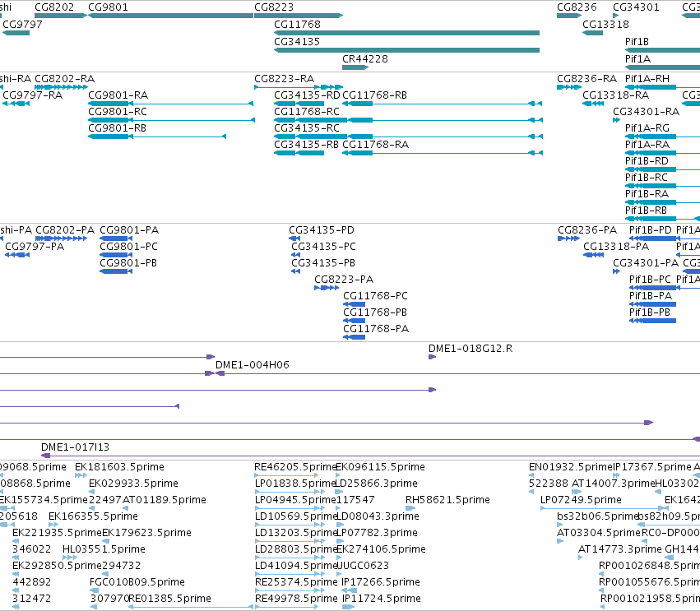This screenshot has height=611, width=700.
Task: Click EST FGC010B09.5prime
Action: click(95, 590)
